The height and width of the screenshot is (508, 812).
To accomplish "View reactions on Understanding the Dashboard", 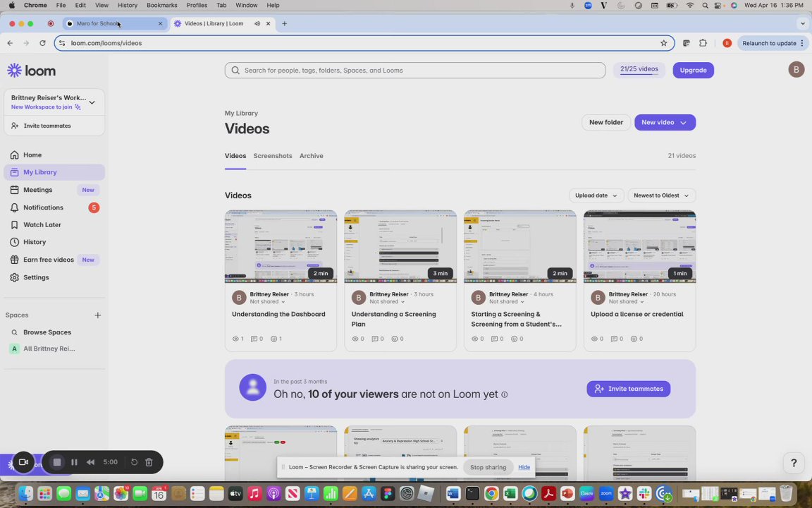I will (276, 339).
